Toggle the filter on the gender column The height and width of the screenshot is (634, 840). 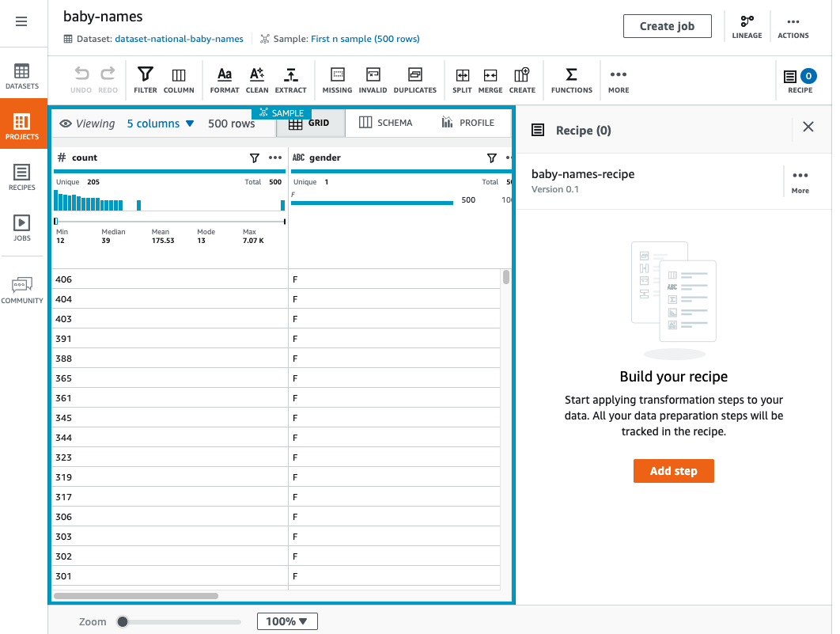coord(492,158)
